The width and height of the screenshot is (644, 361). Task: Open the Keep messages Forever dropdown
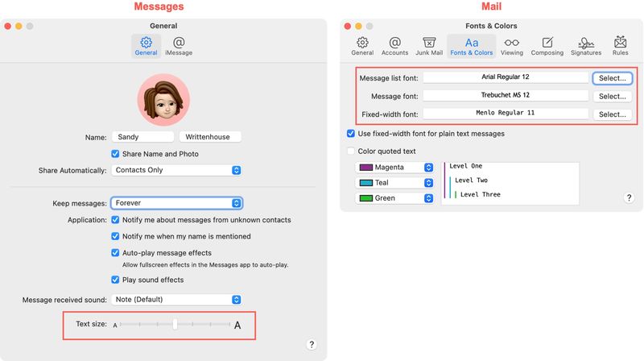click(176, 203)
